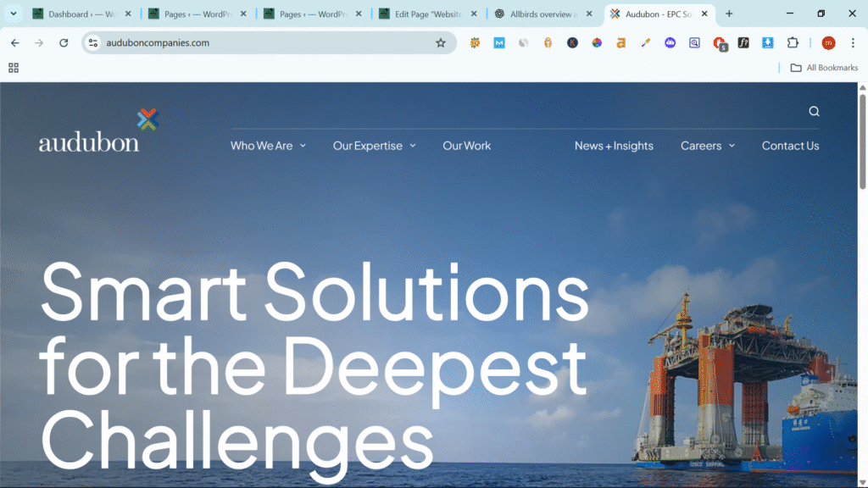This screenshot has width=868, height=488.
Task: View site information icon in address bar
Action: point(93,43)
